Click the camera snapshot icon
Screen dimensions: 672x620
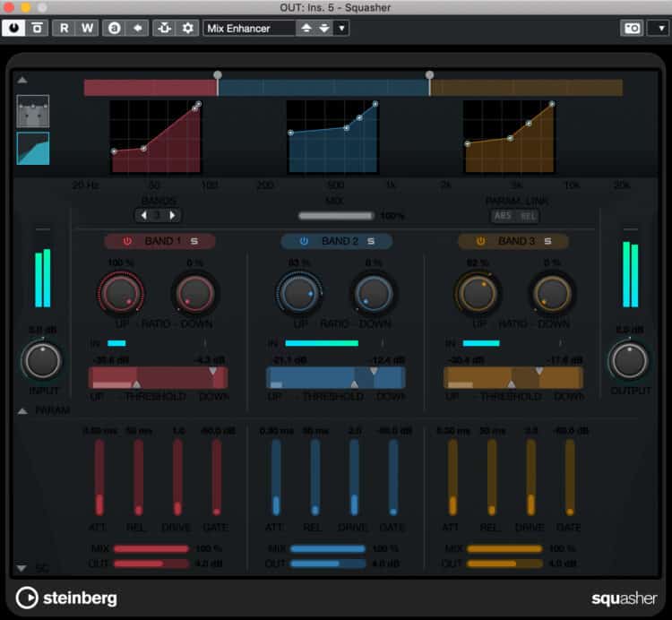(633, 29)
